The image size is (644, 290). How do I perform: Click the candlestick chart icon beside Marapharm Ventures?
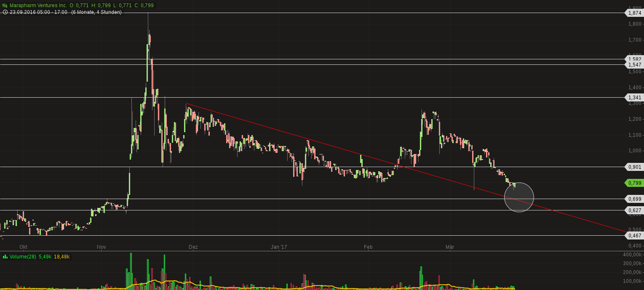(x=5, y=5)
